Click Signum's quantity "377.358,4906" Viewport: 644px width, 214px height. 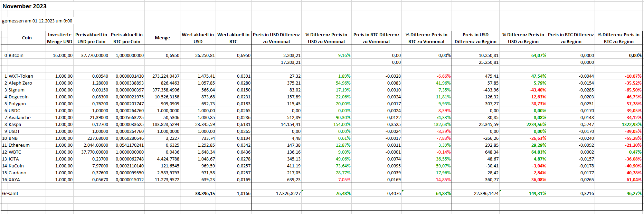coord(166,90)
